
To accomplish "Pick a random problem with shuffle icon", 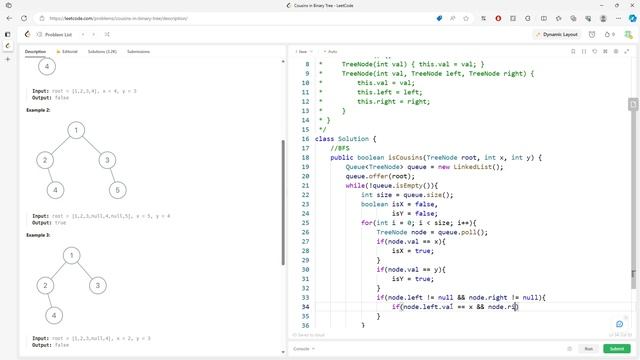I will coord(107,35).
